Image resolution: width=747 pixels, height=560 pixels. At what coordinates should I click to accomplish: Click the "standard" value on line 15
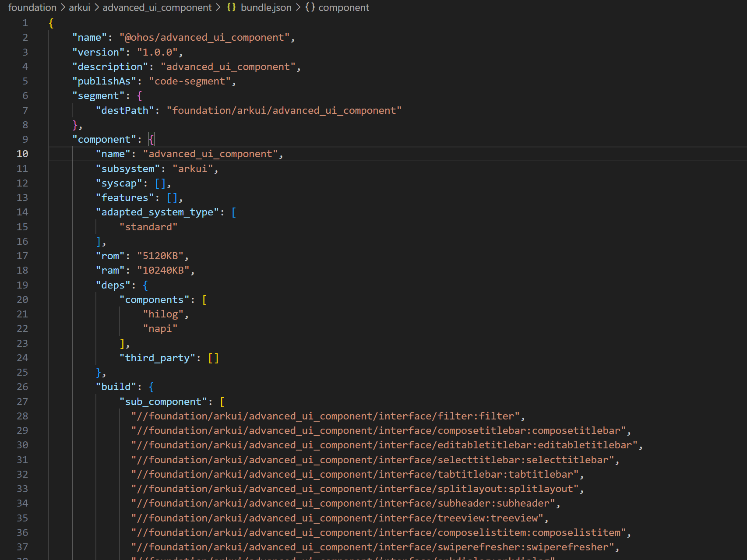(148, 227)
